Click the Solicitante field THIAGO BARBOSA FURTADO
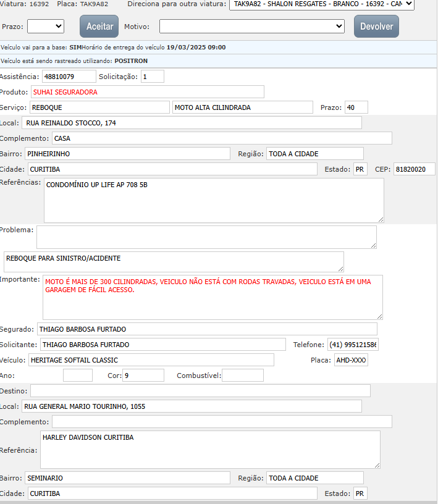The width and height of the screenshot is (438, 504). coord(163,345)
